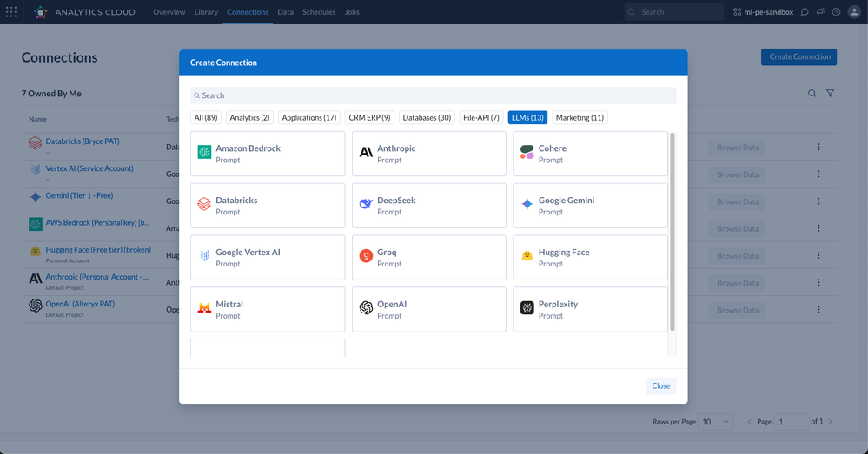Viewport: 868px width, 454px height.
Task: Choose the Perplexity Prompt connector card
Action: point(590,309)
